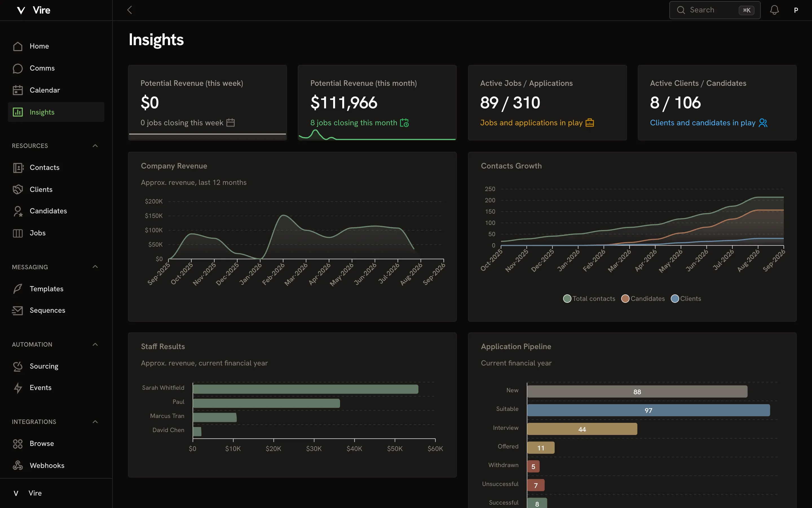Open the Calendar page label
Viewport: 812px width, 508px height.
[45, 90]
